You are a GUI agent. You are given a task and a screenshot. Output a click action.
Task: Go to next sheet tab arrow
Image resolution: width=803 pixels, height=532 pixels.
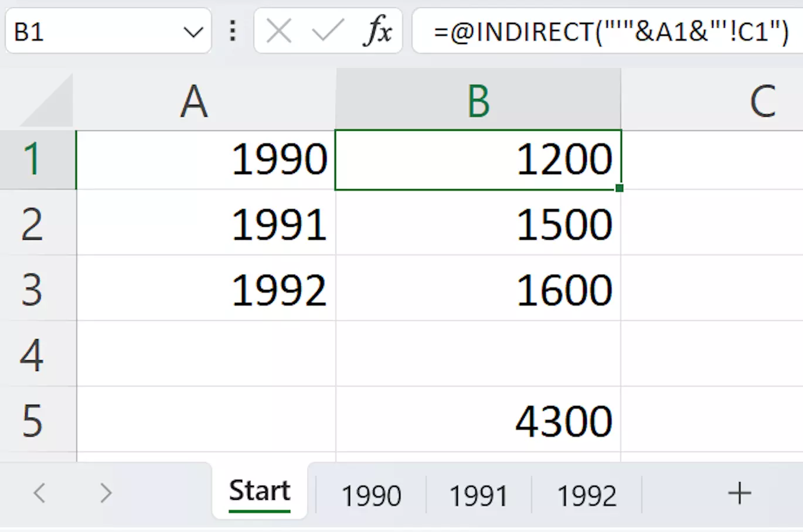(106, 493)
